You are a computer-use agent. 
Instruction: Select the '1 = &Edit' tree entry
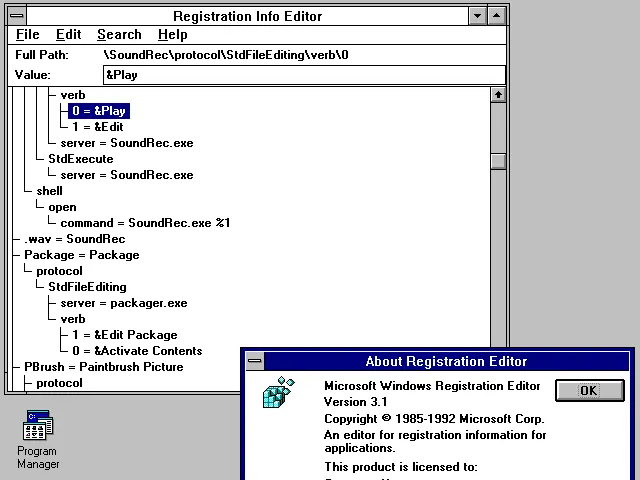click(98, 127)
